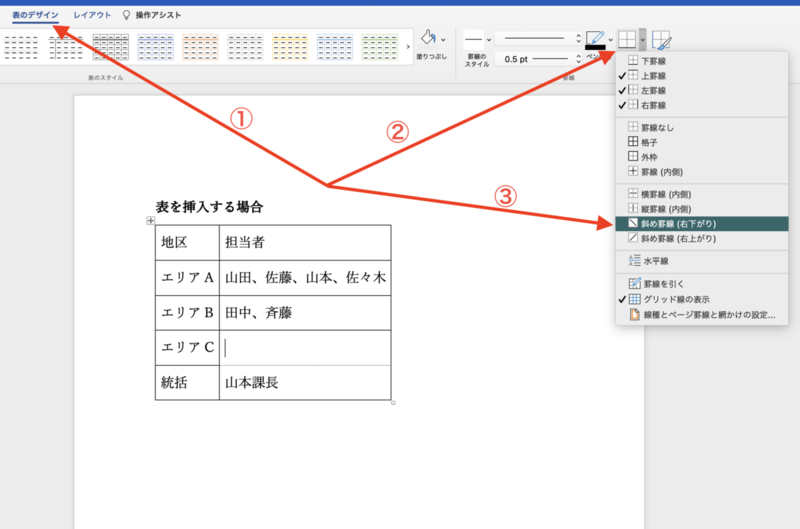Screen dimensions: 800x529
Task: Click the table move handle icon
Action: point(150,220)
